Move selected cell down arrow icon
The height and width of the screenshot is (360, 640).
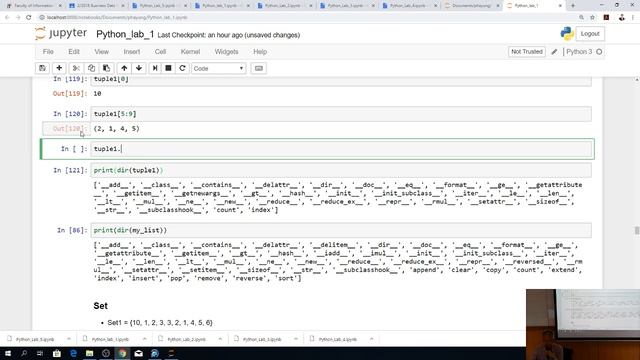(x=139, y=68)
